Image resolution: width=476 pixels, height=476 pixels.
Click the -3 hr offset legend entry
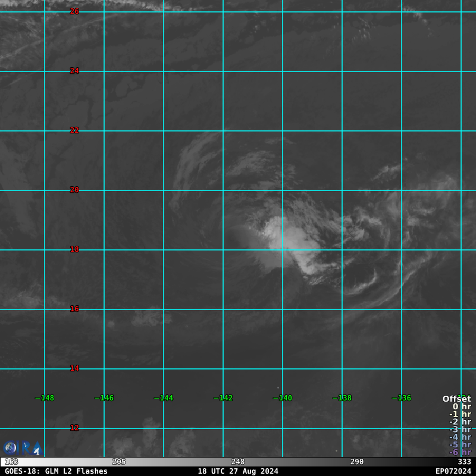point(460,430)
